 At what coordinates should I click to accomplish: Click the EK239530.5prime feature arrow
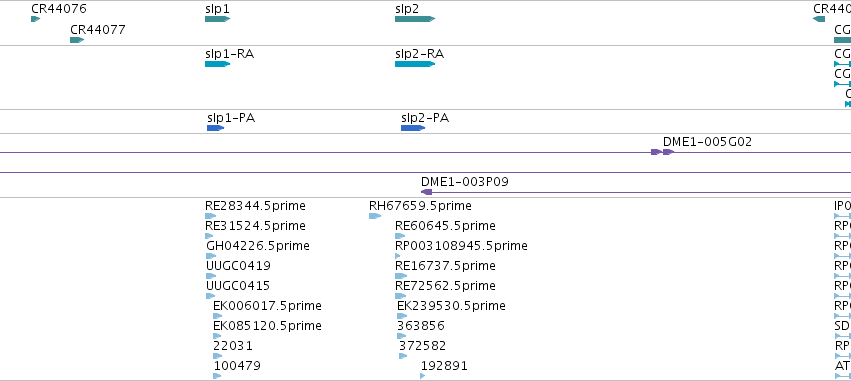(x=401, y=316)
